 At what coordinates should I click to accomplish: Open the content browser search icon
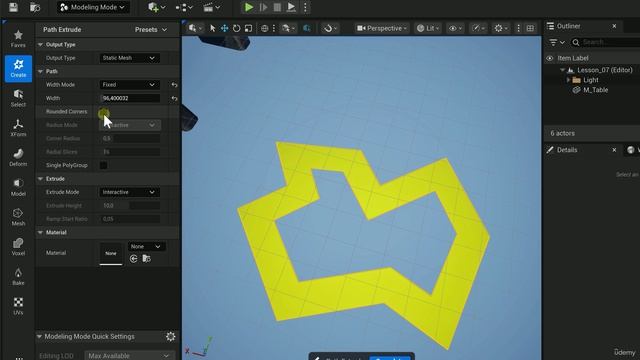point(35,7)
